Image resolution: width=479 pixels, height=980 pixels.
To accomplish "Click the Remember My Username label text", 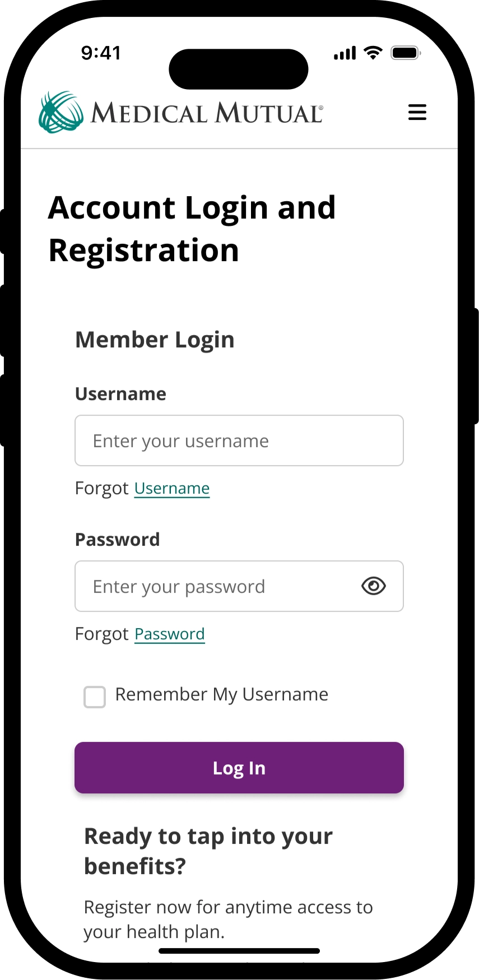I will coord(221,695).
